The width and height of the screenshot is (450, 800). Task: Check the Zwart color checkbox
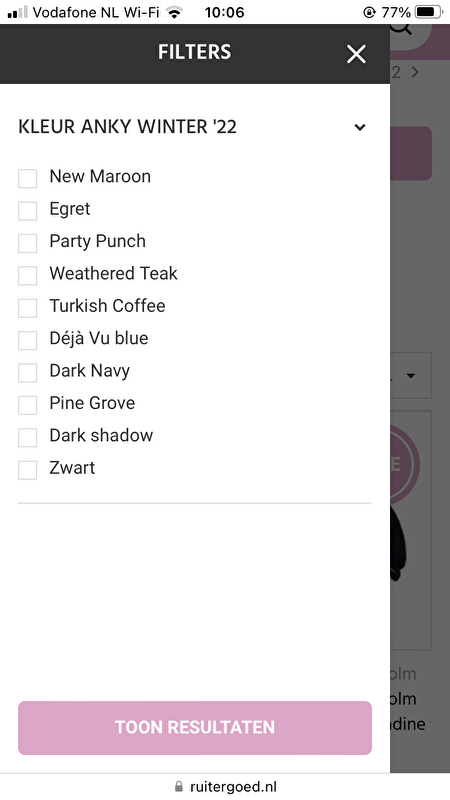[28, 470]
